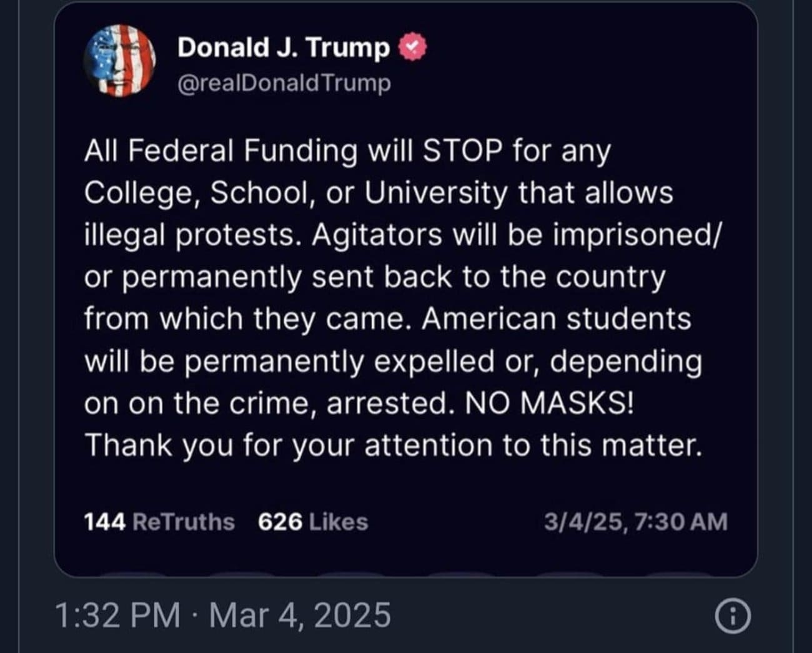This screenshot has width=812, height=653.
Task: Open the @realDonaldTrump handle
Action: (x=284, y=83)
